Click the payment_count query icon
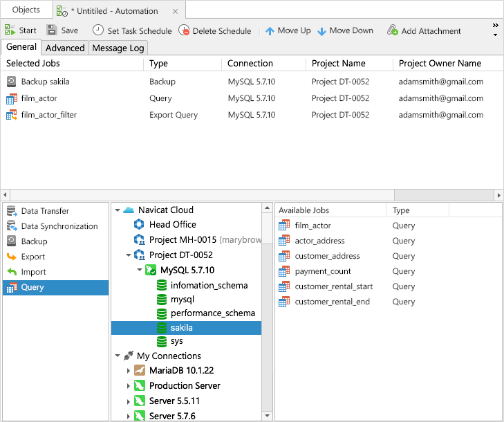Image resolution: width=504 pixels, height=422 pixels. [284, 270]
